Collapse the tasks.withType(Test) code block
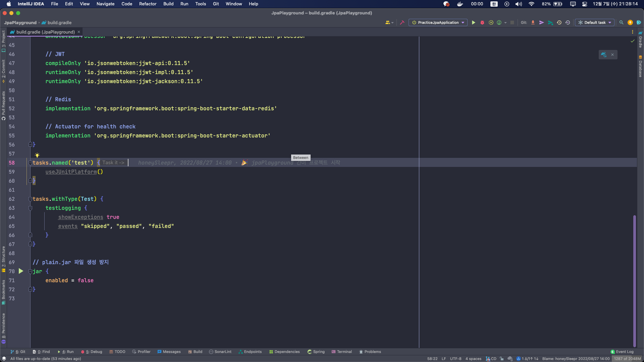644x362 pixels. point(30,199)
